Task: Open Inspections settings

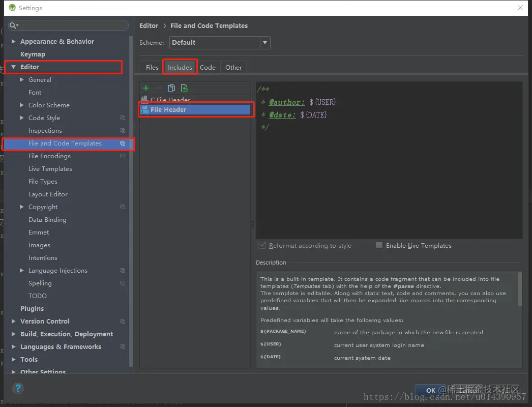Action: (x=45, y=131)
